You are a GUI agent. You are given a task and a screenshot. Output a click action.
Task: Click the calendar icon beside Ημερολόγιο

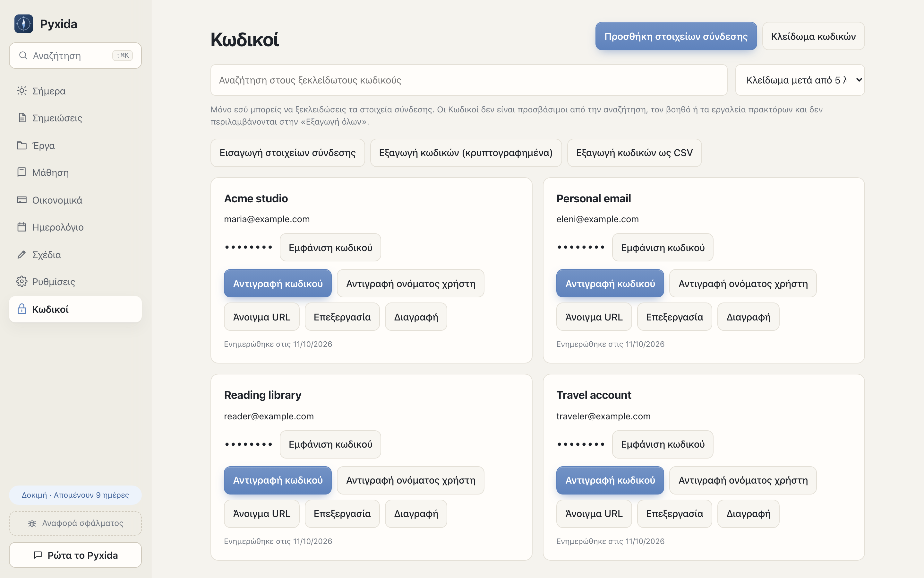tap(22, 227)
